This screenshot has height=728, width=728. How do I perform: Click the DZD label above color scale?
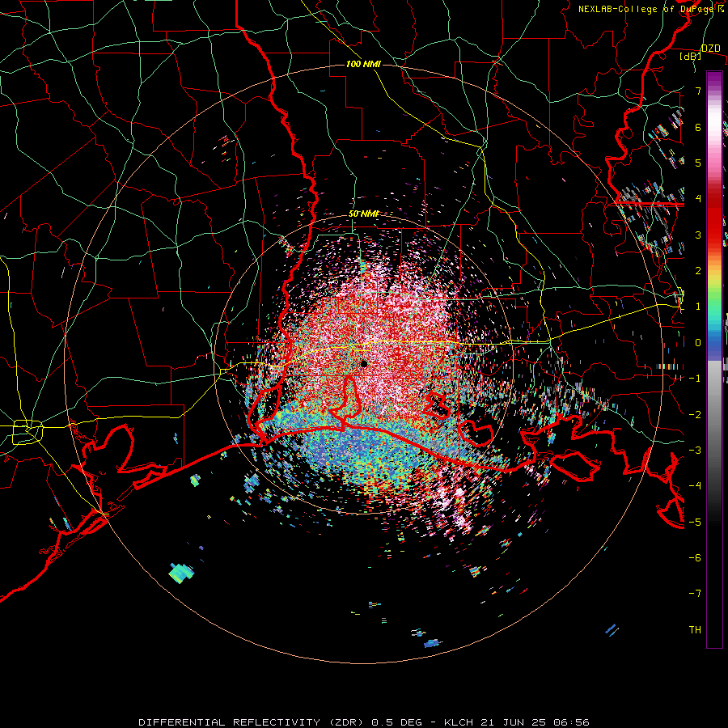click(710, 49)
